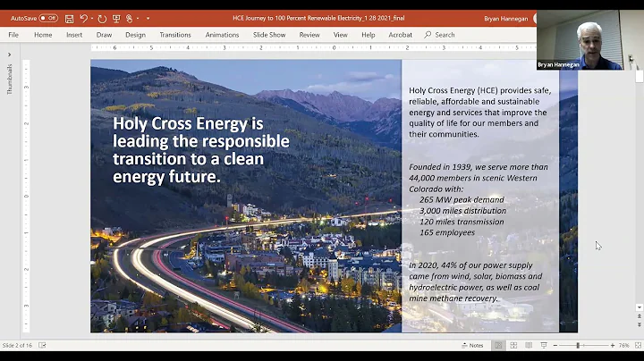The width and height of the screenshot is (644, 361).
Task: Click the accessibility/spell check status icon
Action: 42,346
